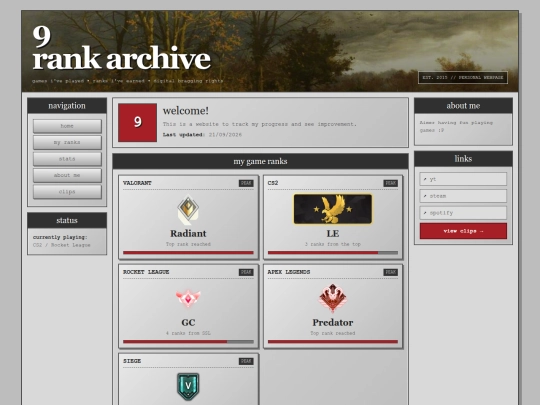The image size is (540, 405).
Task: Go to the home navigation button
Action: [67, 126]
